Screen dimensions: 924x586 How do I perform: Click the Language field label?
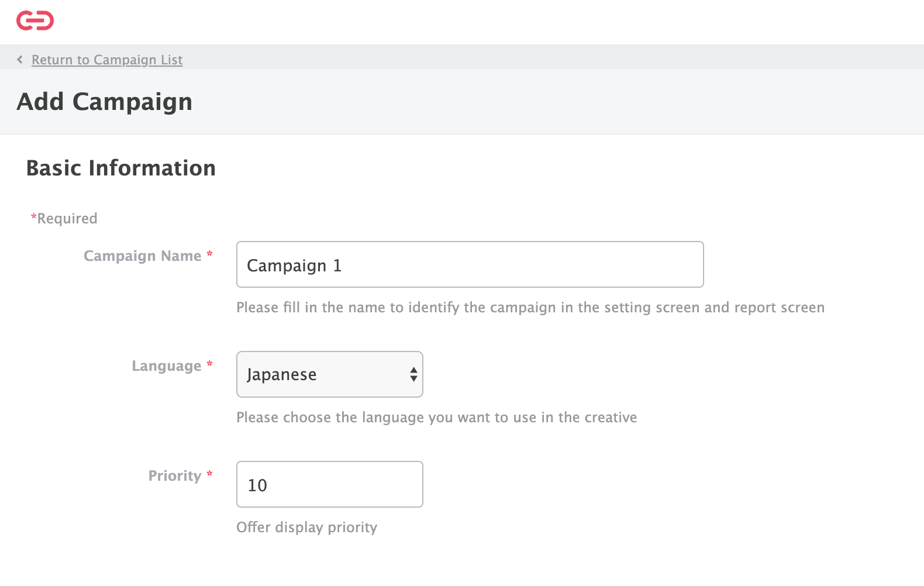(166, 366)
